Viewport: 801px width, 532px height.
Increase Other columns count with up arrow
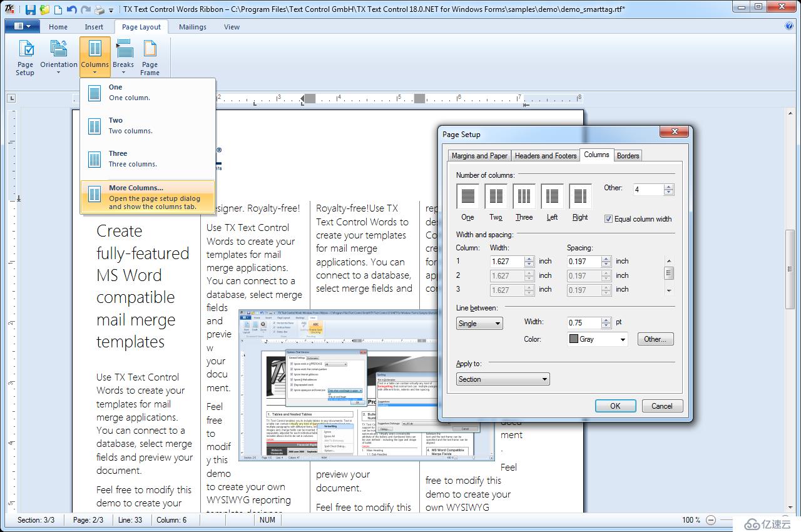click(669, 186)
